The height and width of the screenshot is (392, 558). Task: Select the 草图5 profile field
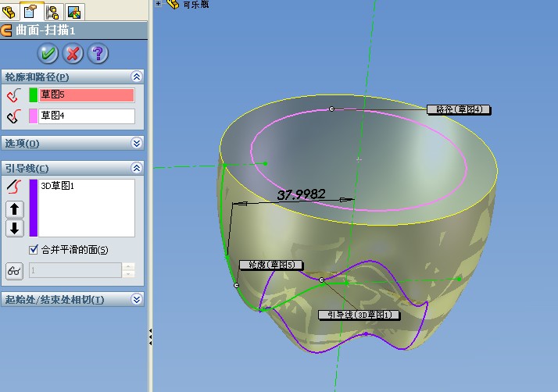(x=87, y=95)
